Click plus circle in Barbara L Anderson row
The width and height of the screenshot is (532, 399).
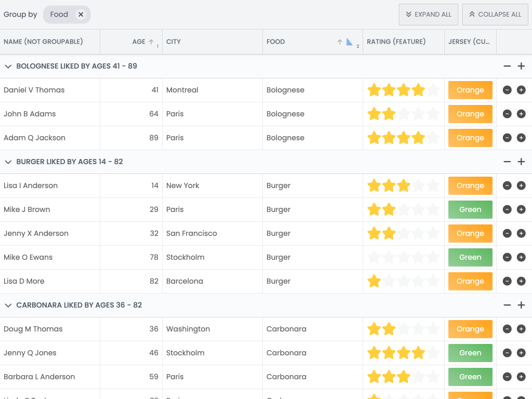[x=522, y=377]
